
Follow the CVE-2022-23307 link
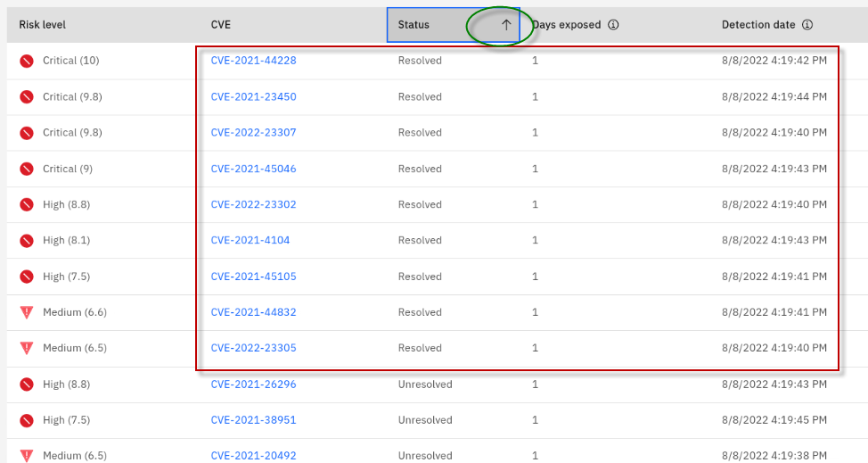click(x=253, y=133)
